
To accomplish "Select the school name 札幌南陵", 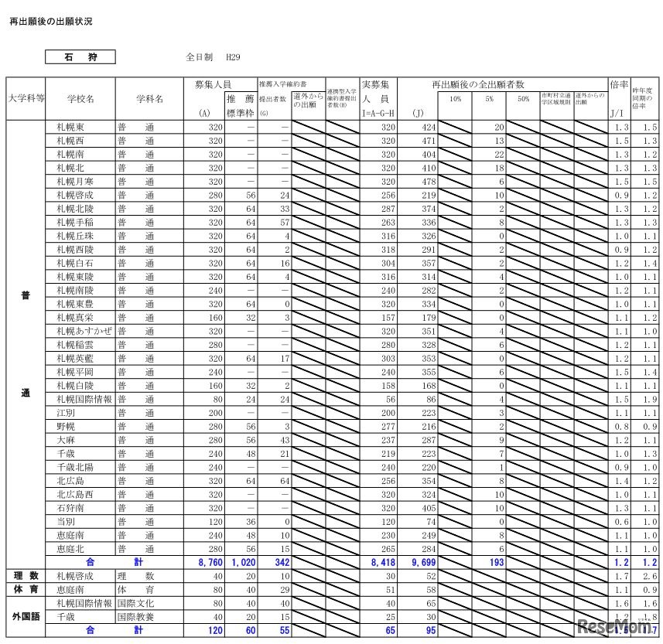I will click(75, 291).
